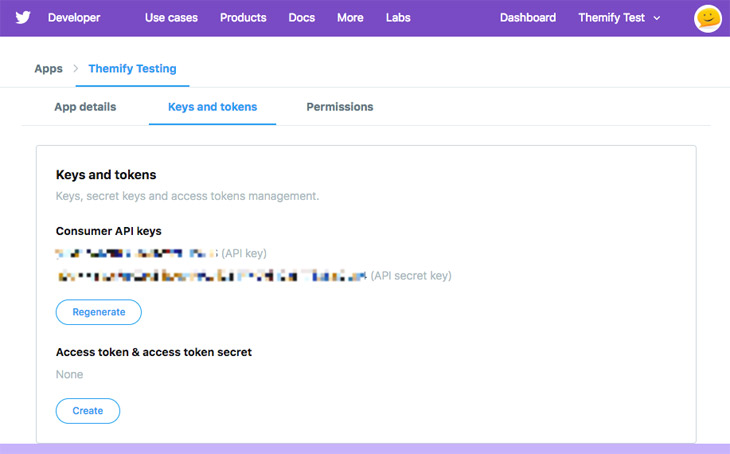Viewport: 730px width, 454px height.
Task: Open the Products menu
Action: tap(243, 18)
